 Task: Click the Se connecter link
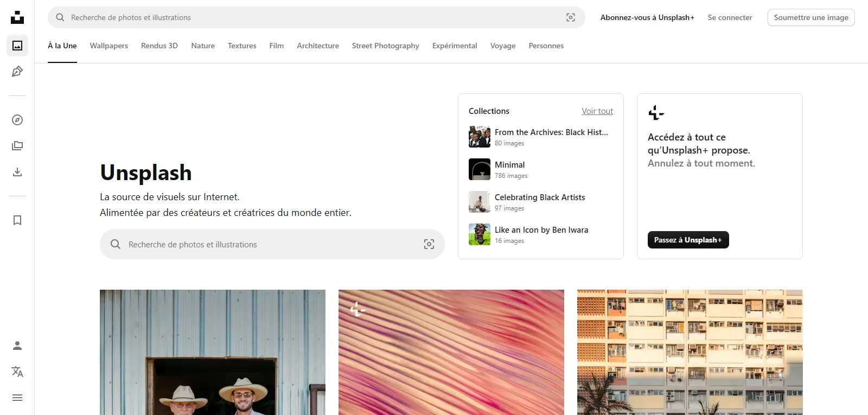730,17
